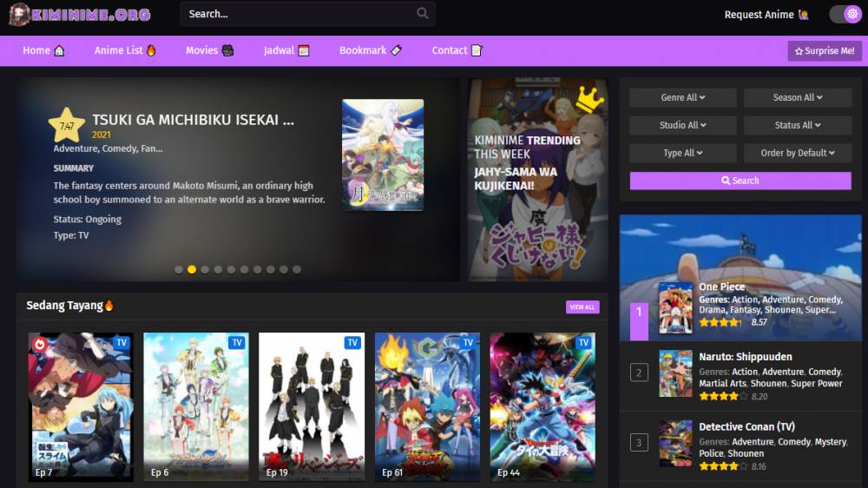The height and width of the screenshot is (488, 868).
Task: Open the Season All dropdown
Action: point(797,97)
